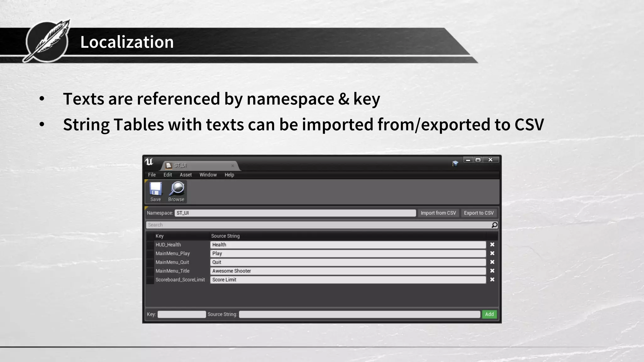The width and height of the screenshot is (644, 362).
Task: Click the Browse magnifier icon
Action: pos(176,191)
